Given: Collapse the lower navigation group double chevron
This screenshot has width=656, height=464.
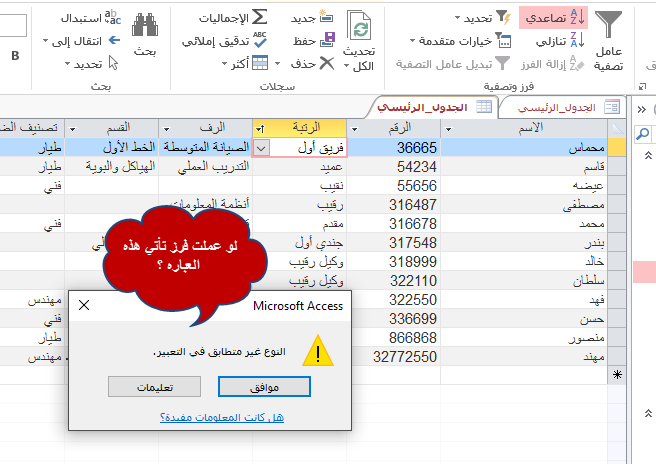Looking at the screenshot, I should [x=648, y=413].
